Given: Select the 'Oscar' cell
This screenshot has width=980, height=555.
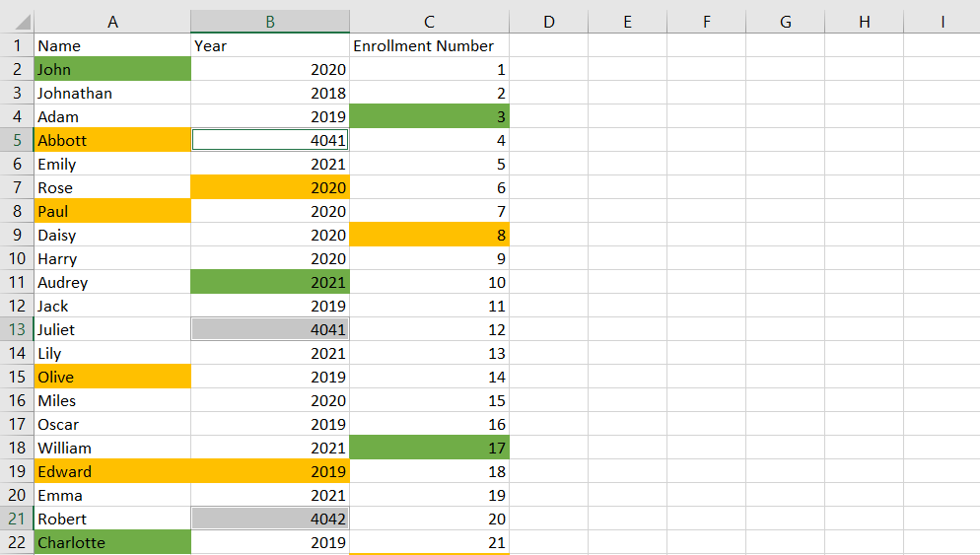Looking at the screenshot, I should (112, 424).
